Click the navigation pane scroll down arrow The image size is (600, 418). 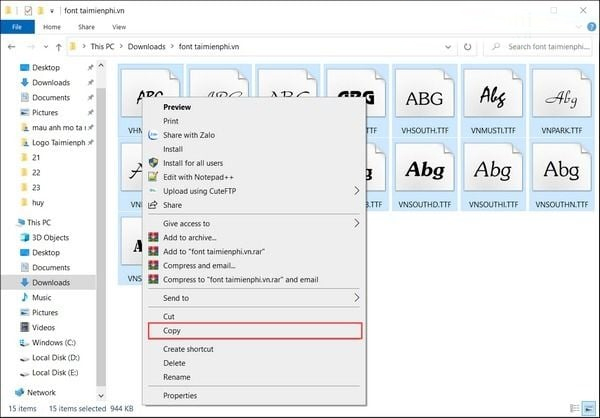[101, 396]
